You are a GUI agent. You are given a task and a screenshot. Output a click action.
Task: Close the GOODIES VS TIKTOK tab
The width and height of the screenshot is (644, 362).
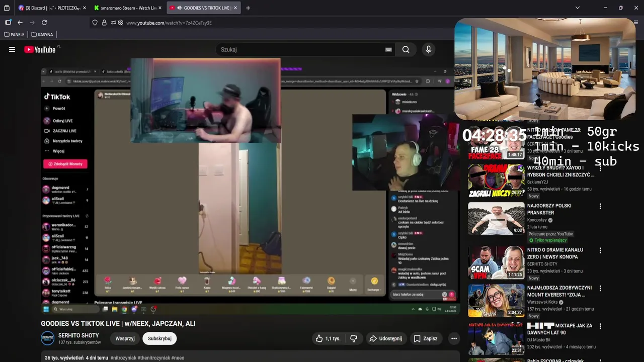pyautogui.click(x=235, y=8)
